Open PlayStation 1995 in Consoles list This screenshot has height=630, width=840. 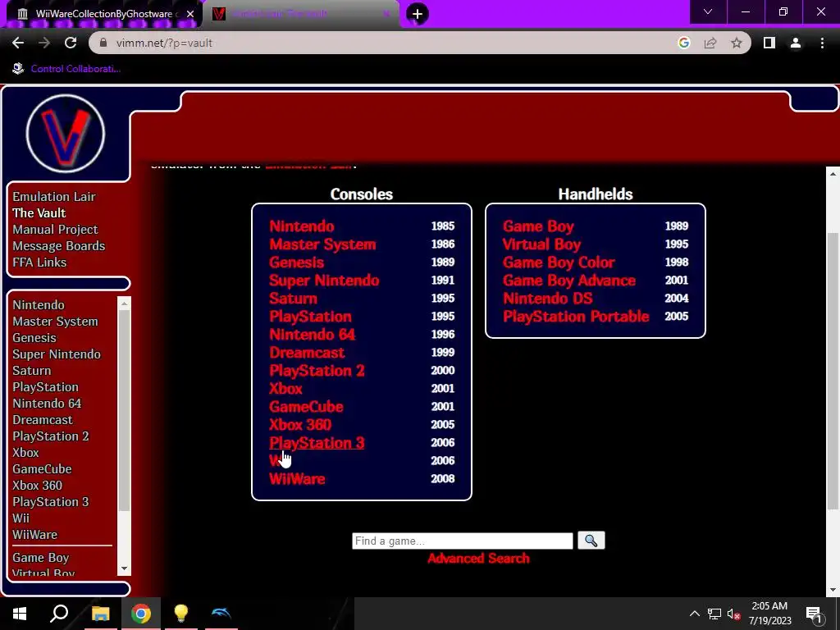(x=310, y=317)
